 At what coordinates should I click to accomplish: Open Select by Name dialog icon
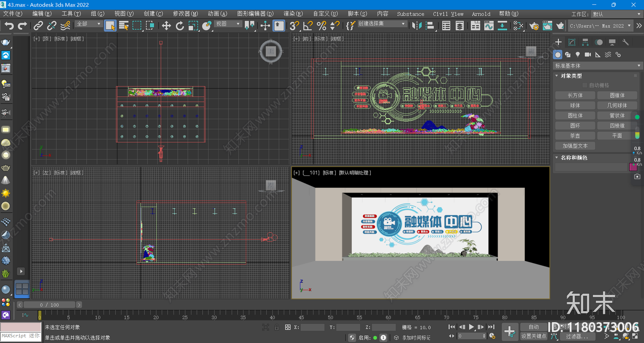click(x=124, y=26)
